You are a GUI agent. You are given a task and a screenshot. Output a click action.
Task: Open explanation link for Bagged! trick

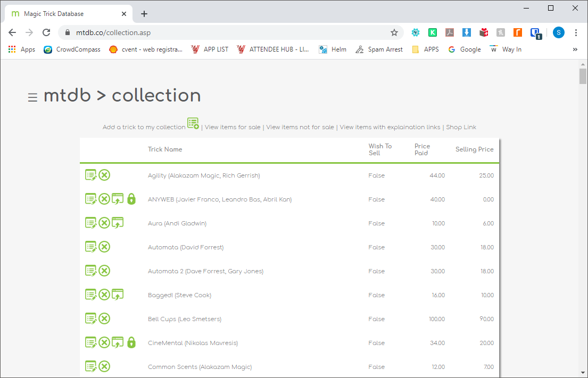[118, 295]
